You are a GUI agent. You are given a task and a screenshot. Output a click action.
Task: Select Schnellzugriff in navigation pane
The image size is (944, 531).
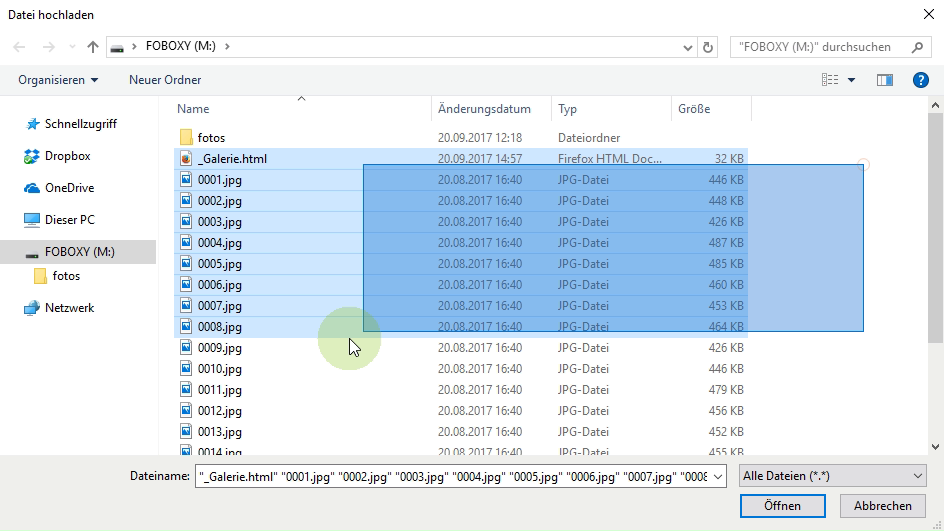(x=80, y=124)
